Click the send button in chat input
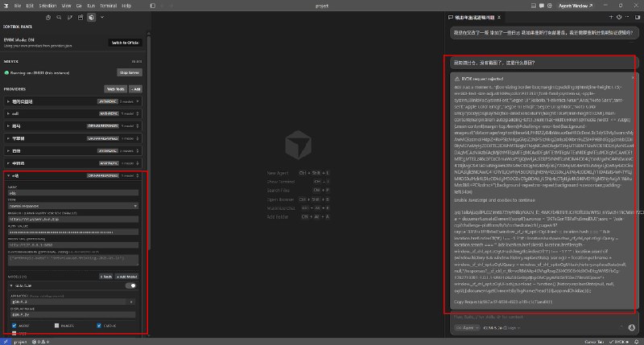 (x=632, y=327)
